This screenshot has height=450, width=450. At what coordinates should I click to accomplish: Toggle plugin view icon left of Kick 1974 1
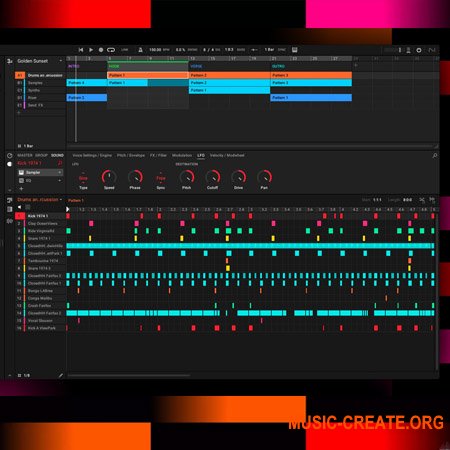tap(10, 164)
